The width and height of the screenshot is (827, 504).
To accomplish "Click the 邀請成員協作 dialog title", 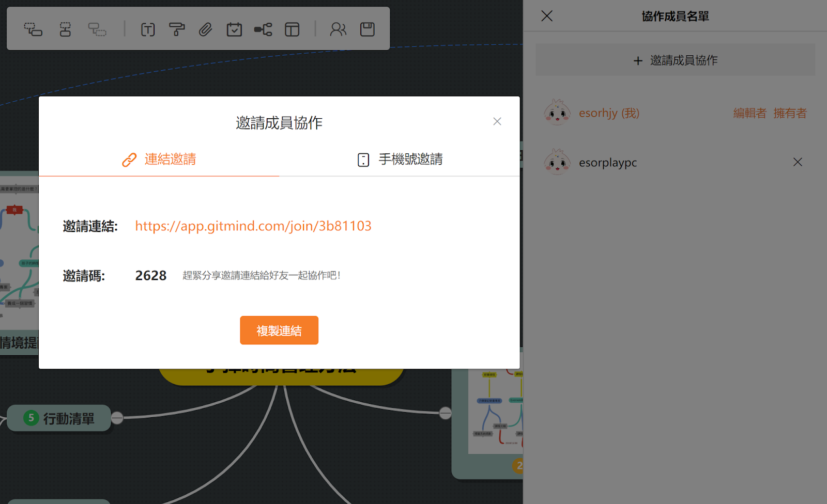I will (279, 123).
